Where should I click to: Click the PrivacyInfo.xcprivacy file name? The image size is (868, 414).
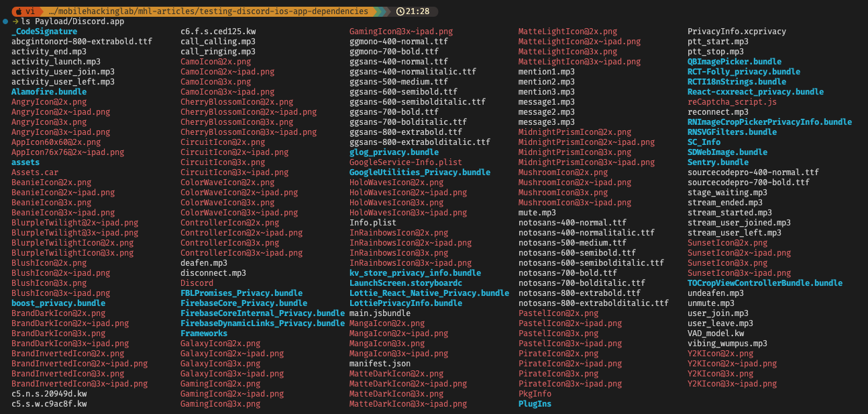[737, 32]
